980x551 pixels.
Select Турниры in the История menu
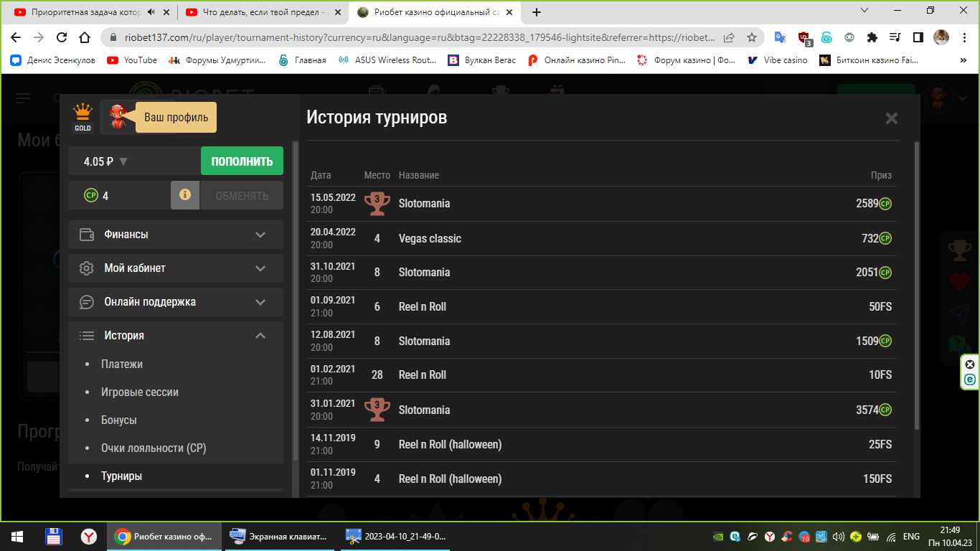point(121,476)
